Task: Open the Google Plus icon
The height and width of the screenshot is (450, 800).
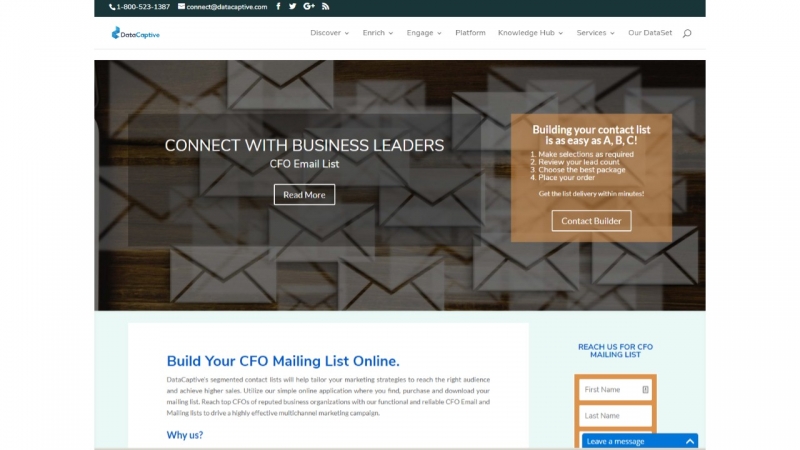Action: coord(309,7)
